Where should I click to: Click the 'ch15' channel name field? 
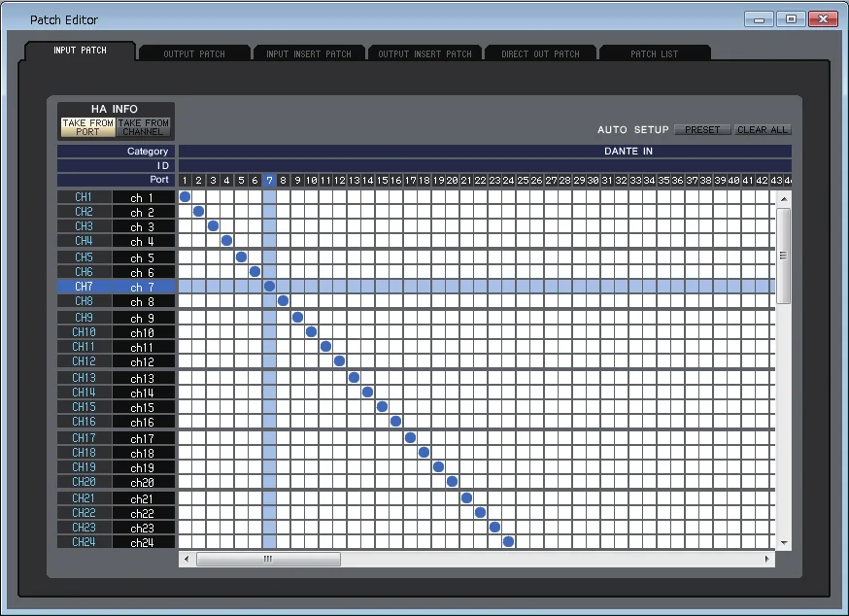coord(144,407)
